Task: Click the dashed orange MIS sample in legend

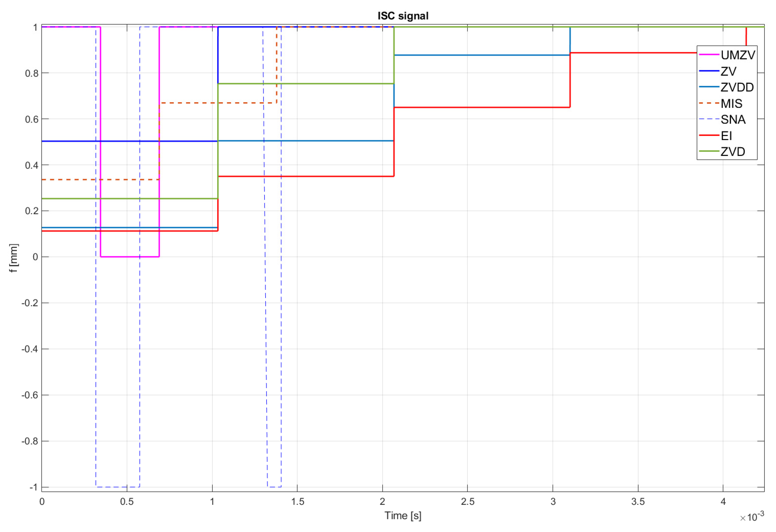Action: pyautogui.click(x=709, y=104)
